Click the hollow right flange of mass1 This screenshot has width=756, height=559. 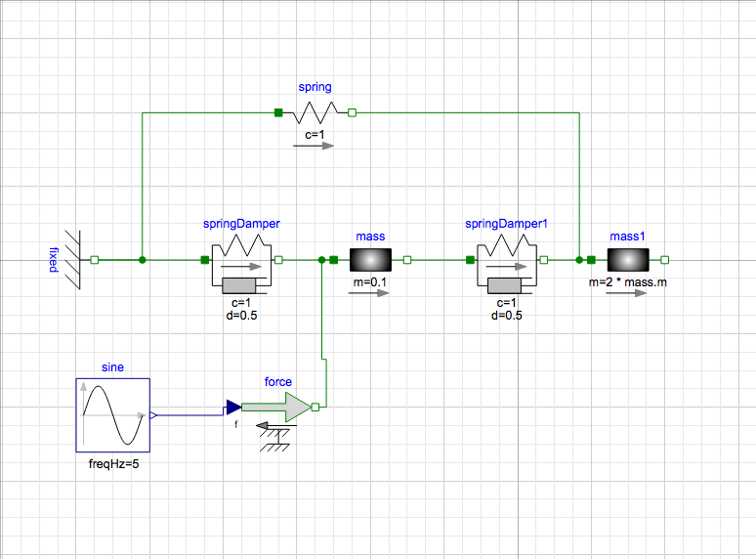click(x=665, y=260)
